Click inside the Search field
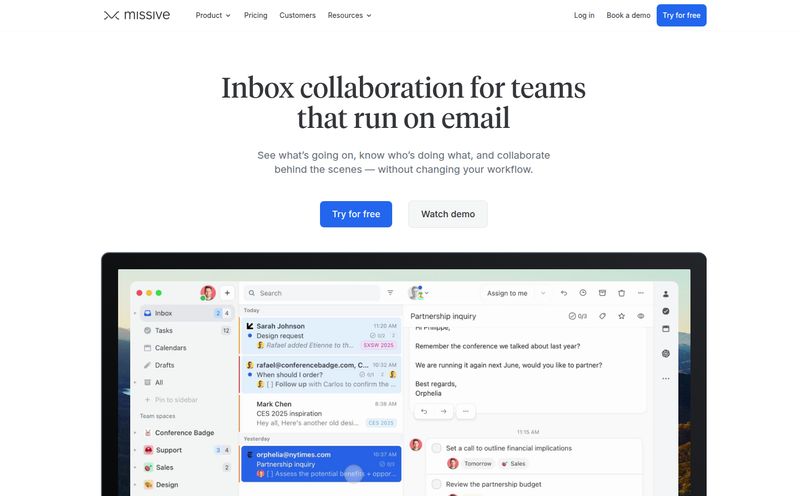This screenshot has height=496, width=800. [x=312, y=293]
